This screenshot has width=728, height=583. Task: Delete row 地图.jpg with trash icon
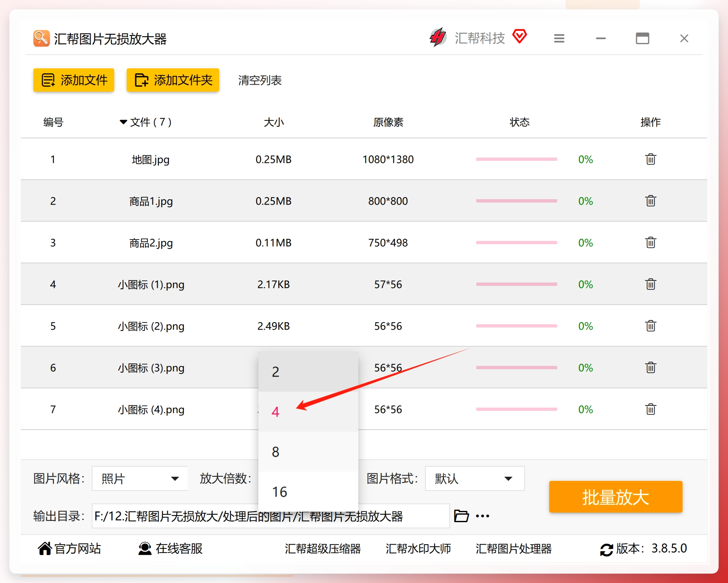[x=650, y=159]
